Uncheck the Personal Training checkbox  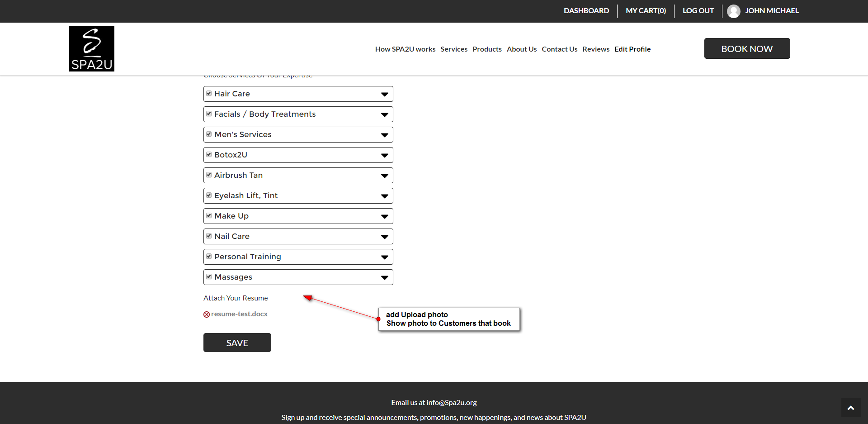click(x=209, y=256)
